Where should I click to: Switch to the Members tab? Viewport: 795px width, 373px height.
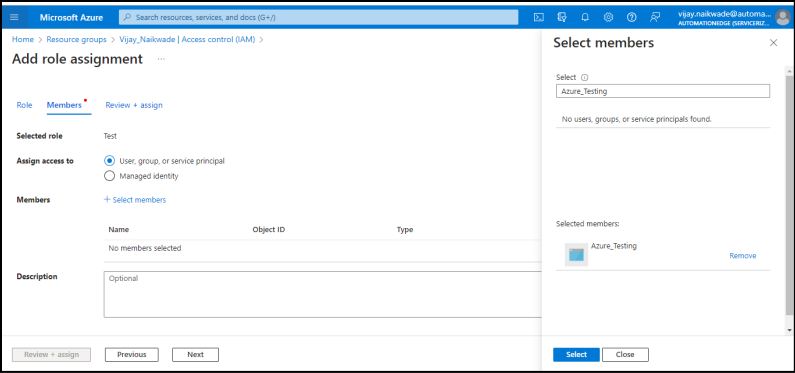coord(64,105)
